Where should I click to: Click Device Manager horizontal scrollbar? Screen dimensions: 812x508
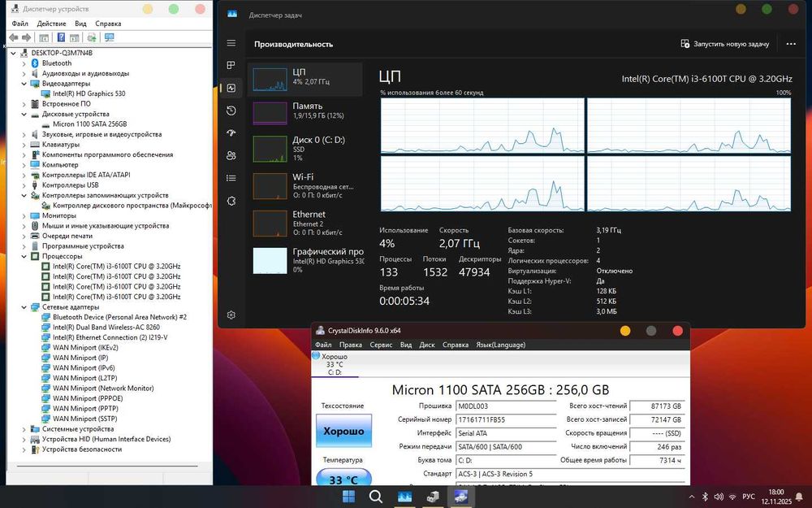(108, 466)
